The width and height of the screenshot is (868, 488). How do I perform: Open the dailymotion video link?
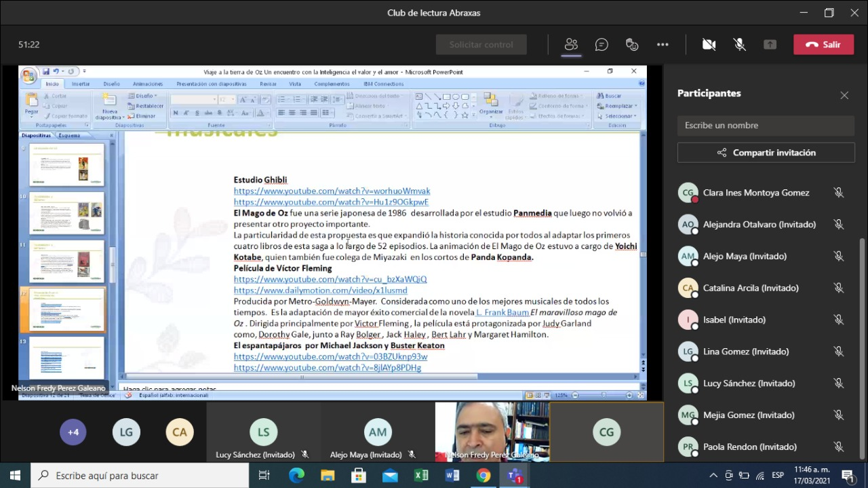coord(321,290)
